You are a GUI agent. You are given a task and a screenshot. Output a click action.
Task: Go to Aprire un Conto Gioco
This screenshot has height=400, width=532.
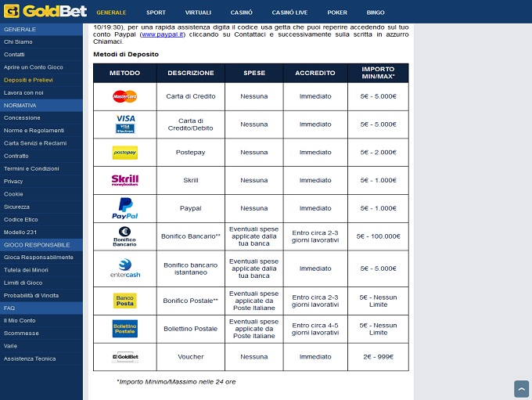click(x=33, y=67)
